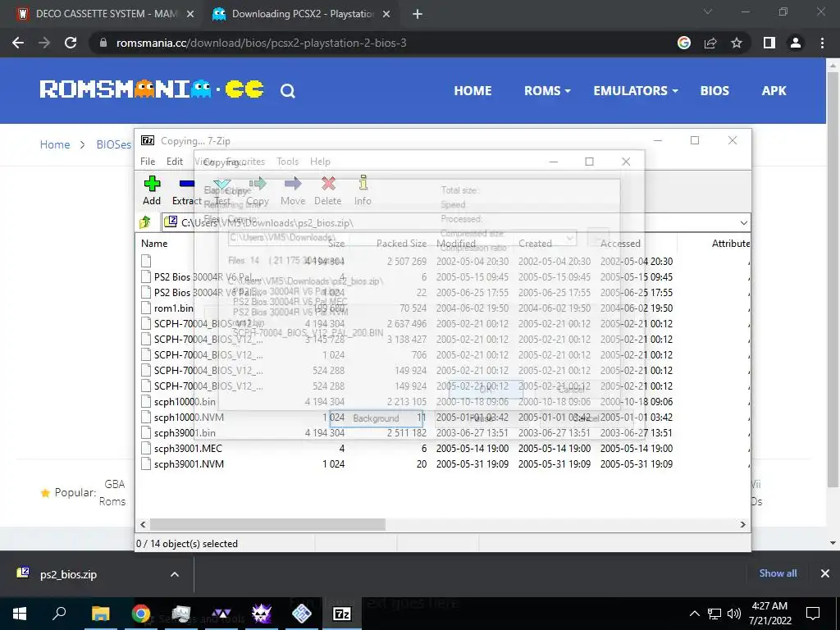This screenshot has height=630, width=840.
Task: Click the Add button in 7-Zip toolbar
Action: (152, 190)
